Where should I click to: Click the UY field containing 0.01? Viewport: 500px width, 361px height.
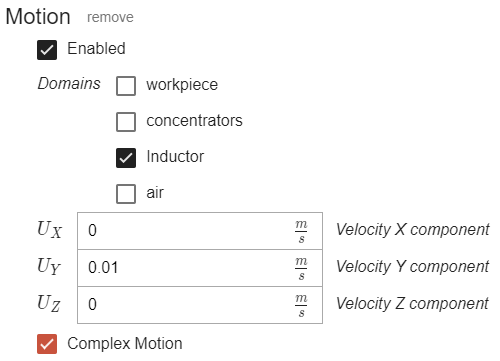pos(200,268)
